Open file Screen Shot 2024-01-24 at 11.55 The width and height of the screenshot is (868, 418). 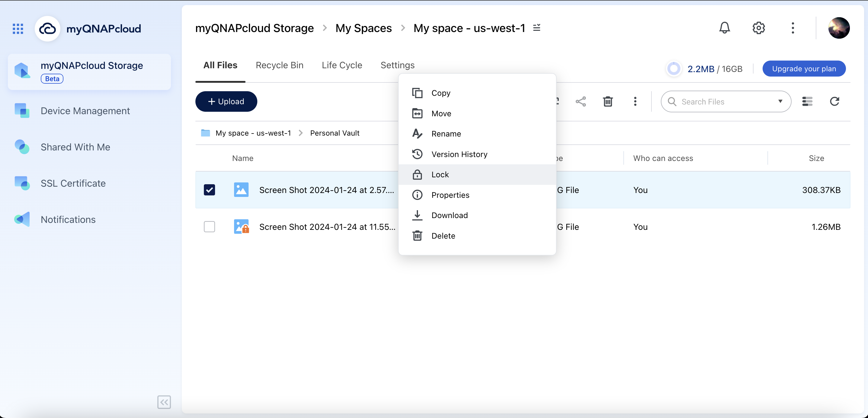pyautogui.click(x=327, y=227)
